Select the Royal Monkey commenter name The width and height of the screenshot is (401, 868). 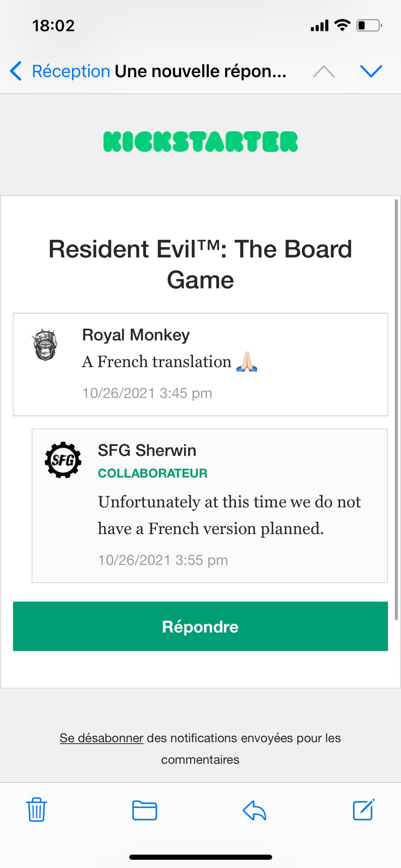[136, 335]
